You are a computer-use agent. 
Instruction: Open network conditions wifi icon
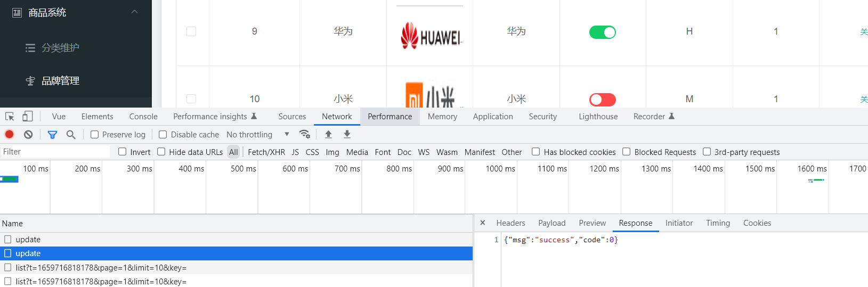click(305, 134)
